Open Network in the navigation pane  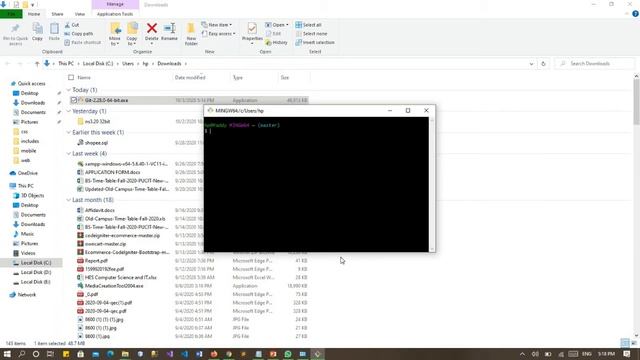27,295
